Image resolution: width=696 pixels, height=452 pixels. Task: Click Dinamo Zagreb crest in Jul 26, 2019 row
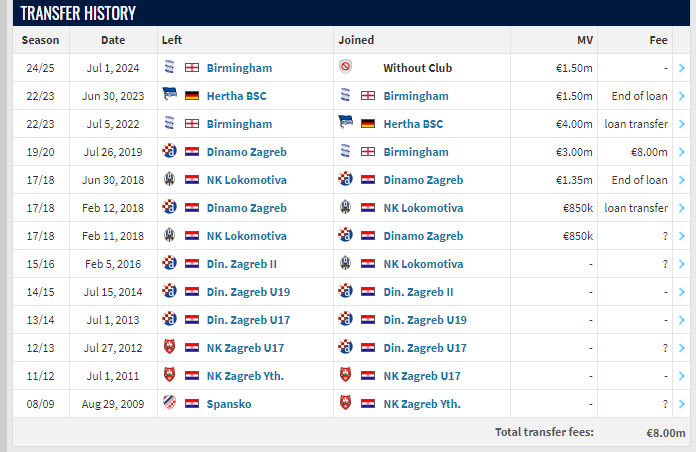[x=169, y=151]
